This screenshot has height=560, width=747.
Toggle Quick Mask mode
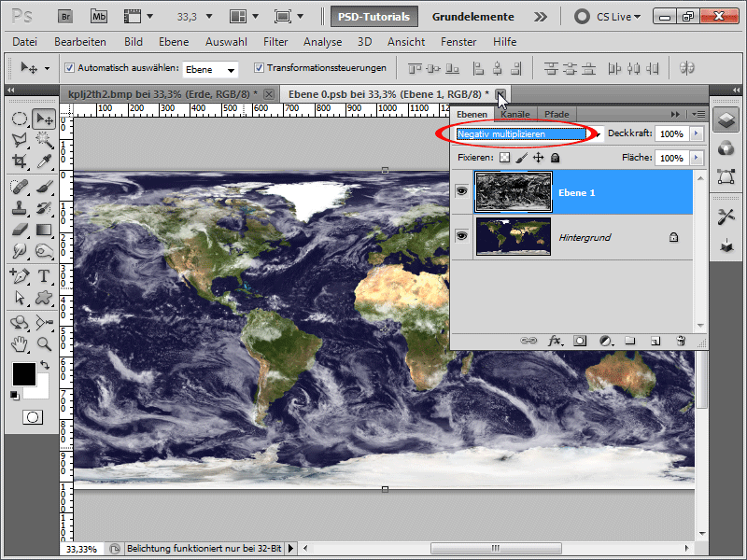[x=33, y=417]
